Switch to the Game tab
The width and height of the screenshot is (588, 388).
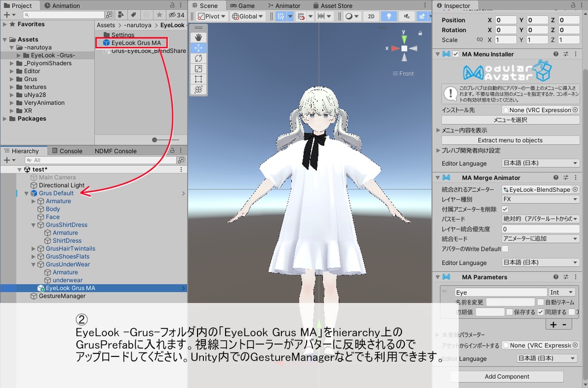point(243,5)
